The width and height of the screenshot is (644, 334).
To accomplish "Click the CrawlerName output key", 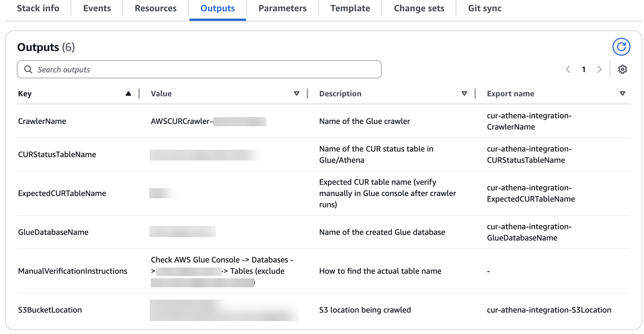I will click(x=42, y=121).
